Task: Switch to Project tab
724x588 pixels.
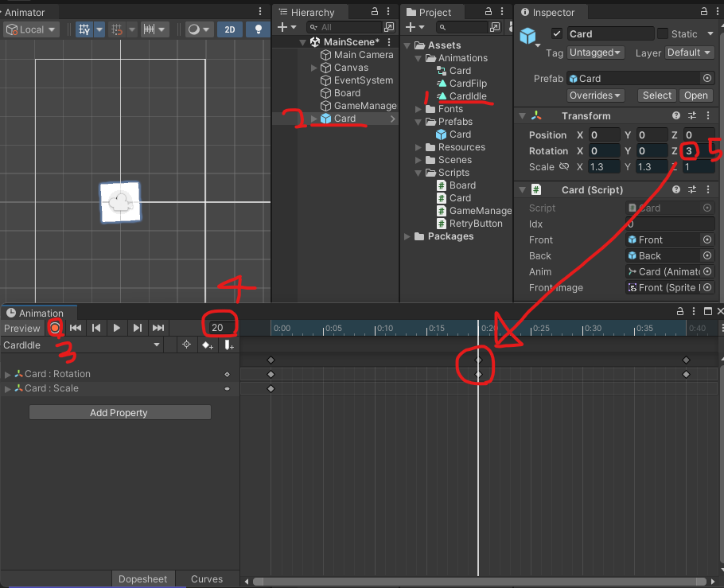Action: tap(429, 13)
